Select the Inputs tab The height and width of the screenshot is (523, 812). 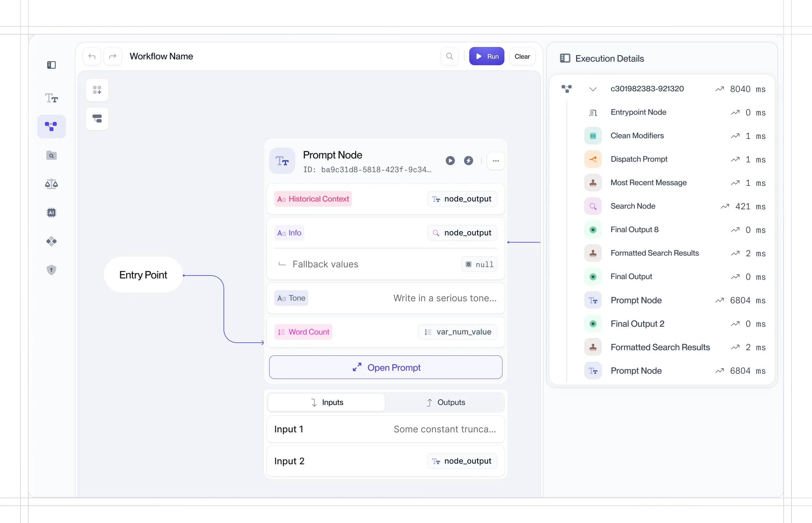click(x=326, y=402)
